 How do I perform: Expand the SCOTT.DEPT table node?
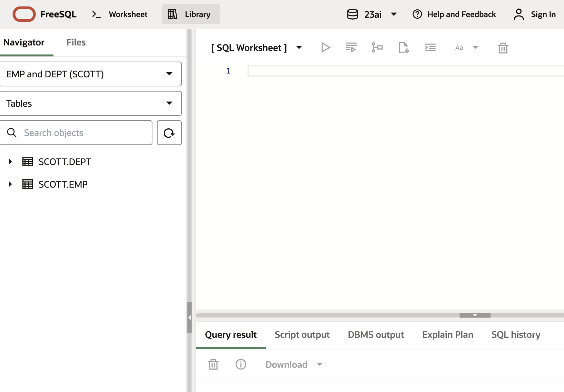(10, 162)
